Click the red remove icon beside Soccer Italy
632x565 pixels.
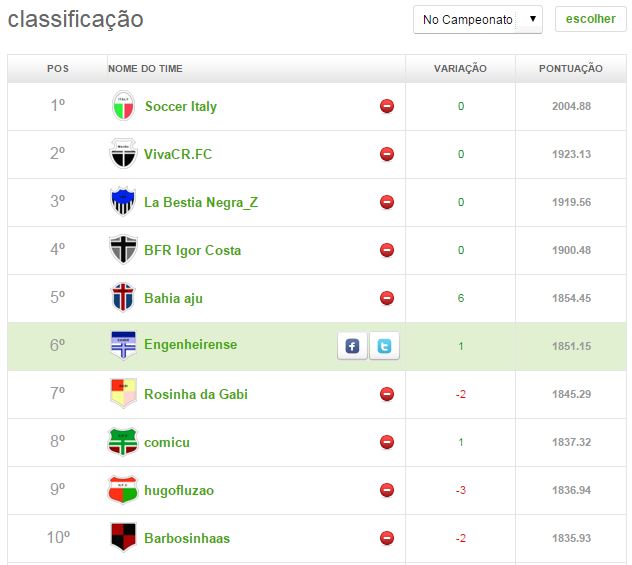(x=387, y=106)
